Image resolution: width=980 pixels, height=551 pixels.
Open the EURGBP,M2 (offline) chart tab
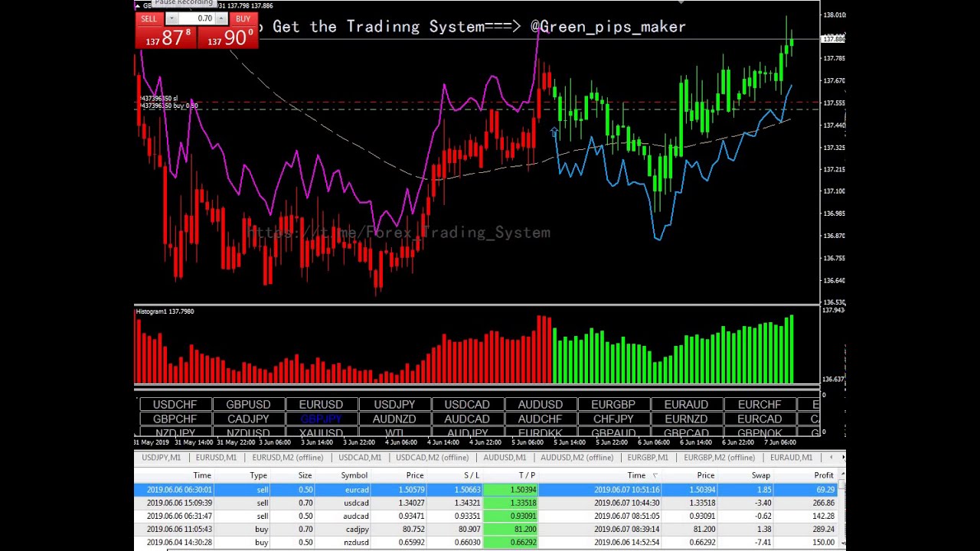pos(719,458)
